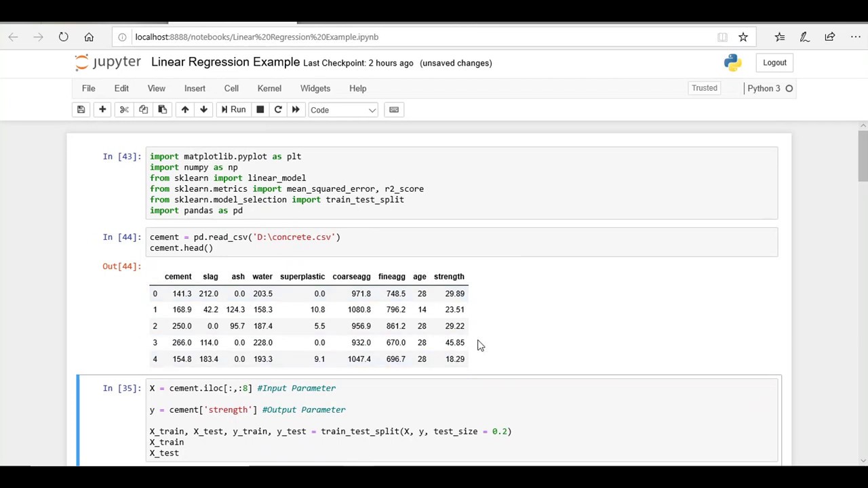Go back in browser
The height and width of the screenshot is (488, 868).
point(13,37)
